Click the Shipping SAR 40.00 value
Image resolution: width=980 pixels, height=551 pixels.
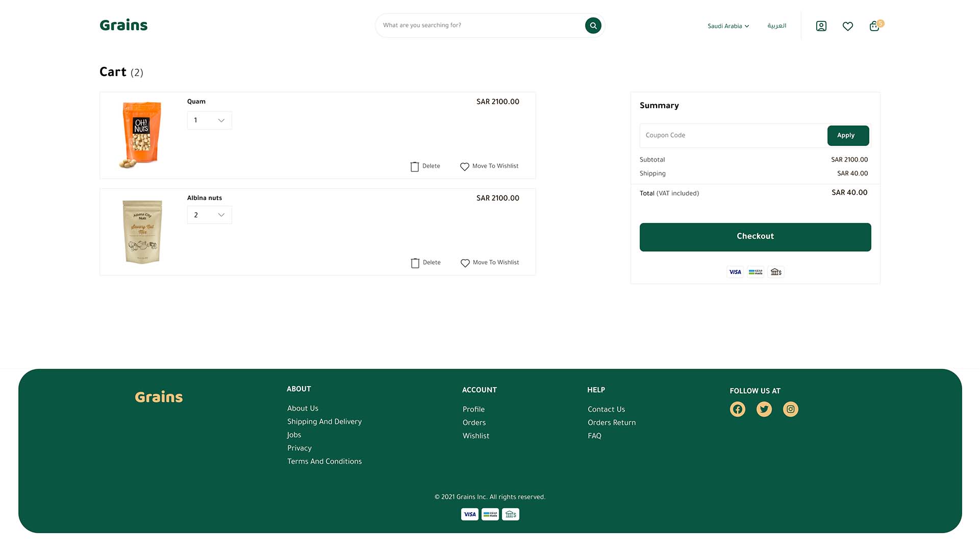(852, 174)
